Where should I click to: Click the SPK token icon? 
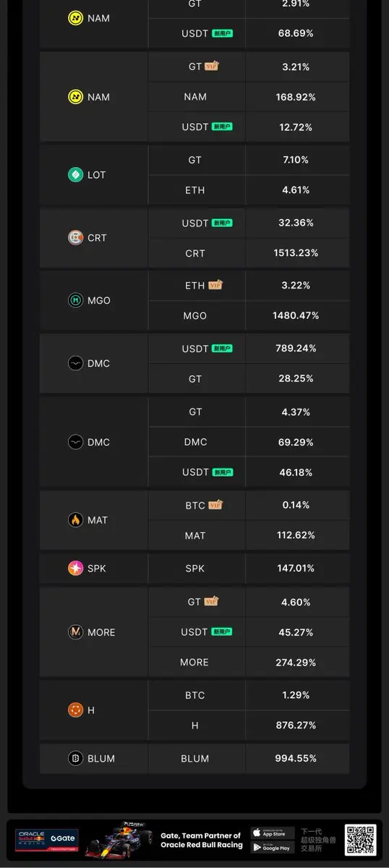[x=76, y=569]
